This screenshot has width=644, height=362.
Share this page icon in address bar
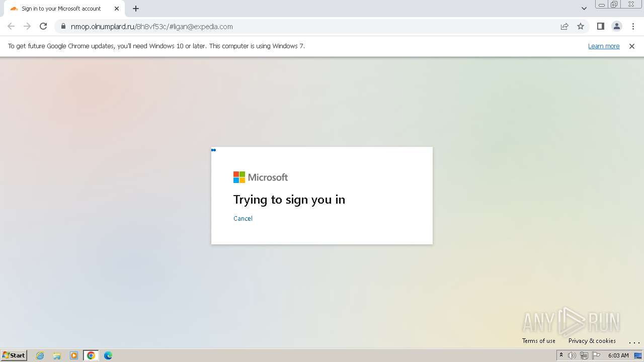[x=565, y=26]
